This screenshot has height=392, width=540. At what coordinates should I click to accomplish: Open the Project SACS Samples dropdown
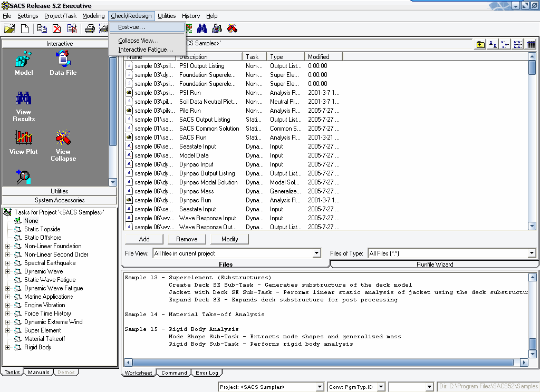(x=320, y=387)
